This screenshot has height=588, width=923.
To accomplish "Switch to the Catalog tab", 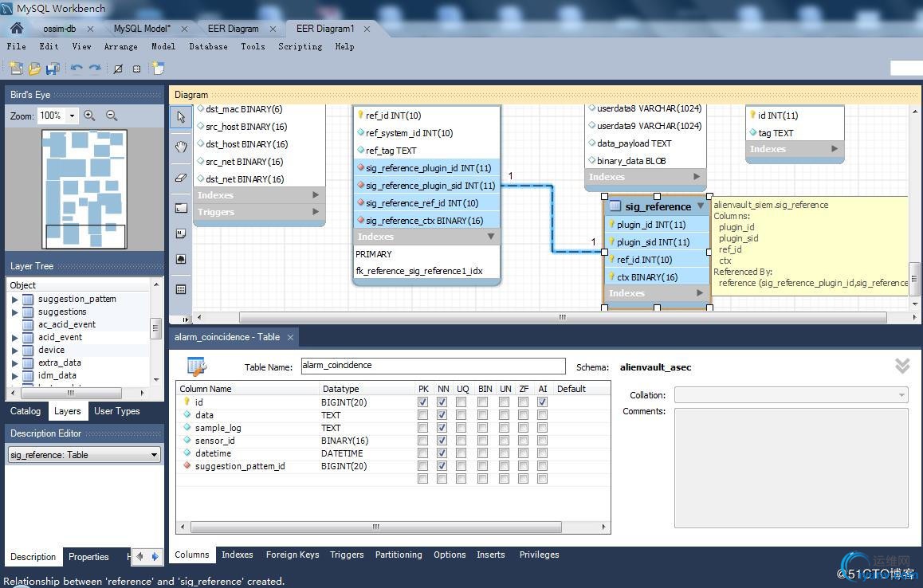I will 25,411.
